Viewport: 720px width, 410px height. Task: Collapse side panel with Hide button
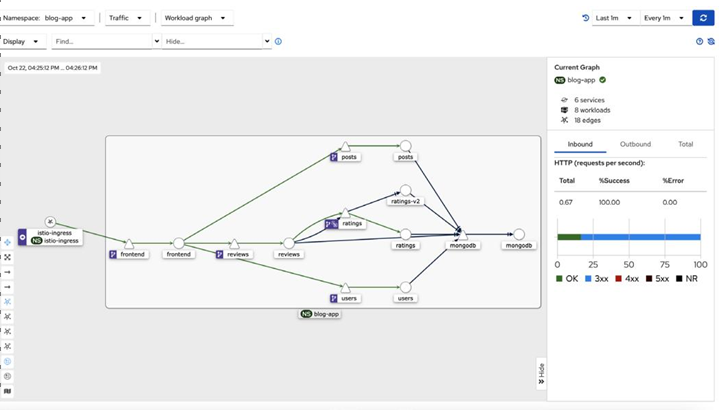(541, 374)
